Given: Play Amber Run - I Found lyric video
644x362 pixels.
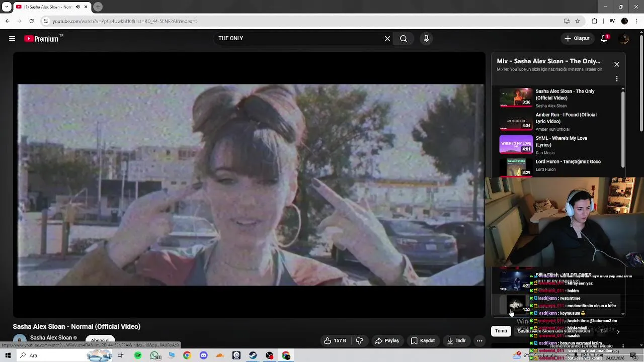Looking at the screenshot, I should (557, 122).
